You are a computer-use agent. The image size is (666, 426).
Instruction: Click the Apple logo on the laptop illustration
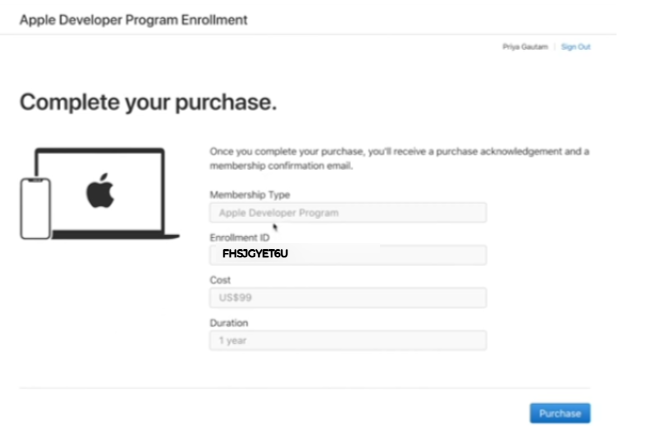point(100,190)
